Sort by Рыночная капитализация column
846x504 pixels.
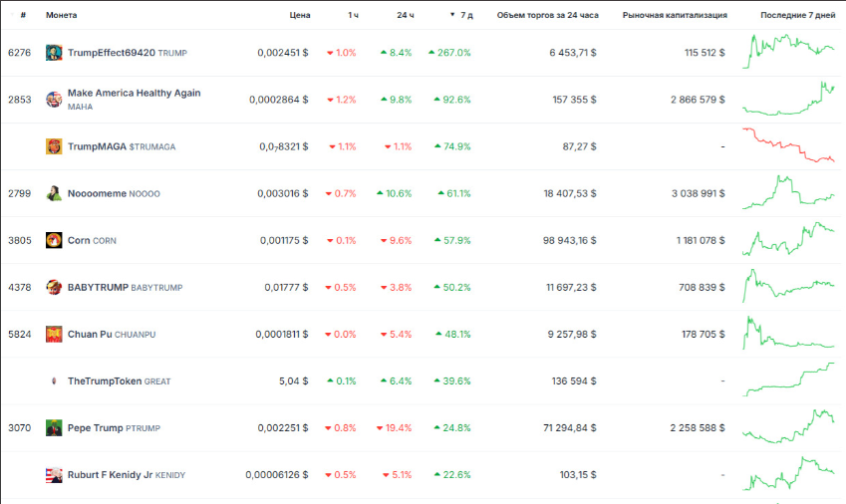675,15
